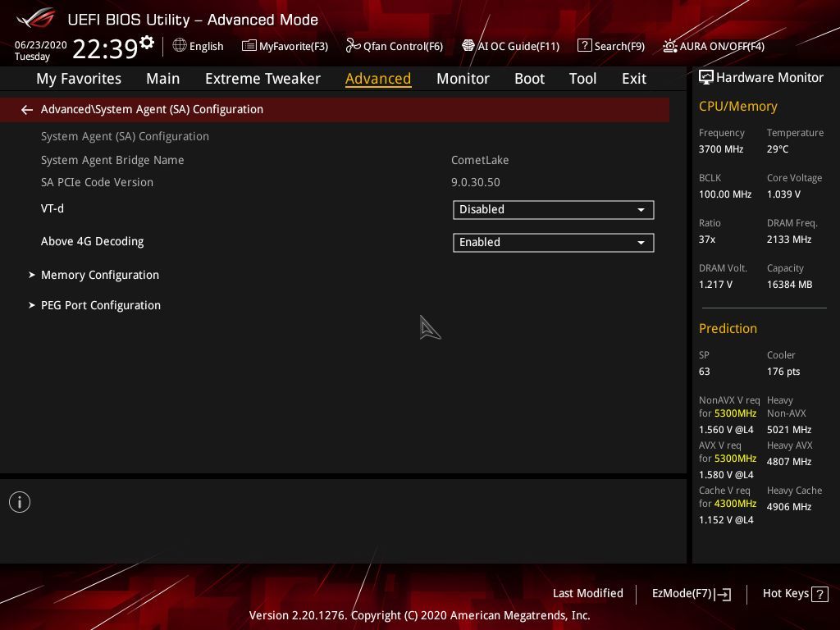Click the globe language icon

pyautogui.click(x=180, y=46)
